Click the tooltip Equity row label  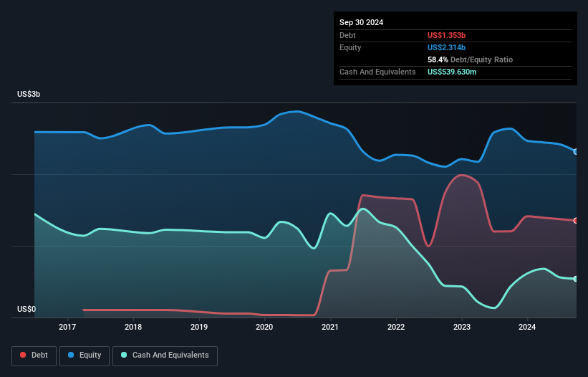pos(350,47)
